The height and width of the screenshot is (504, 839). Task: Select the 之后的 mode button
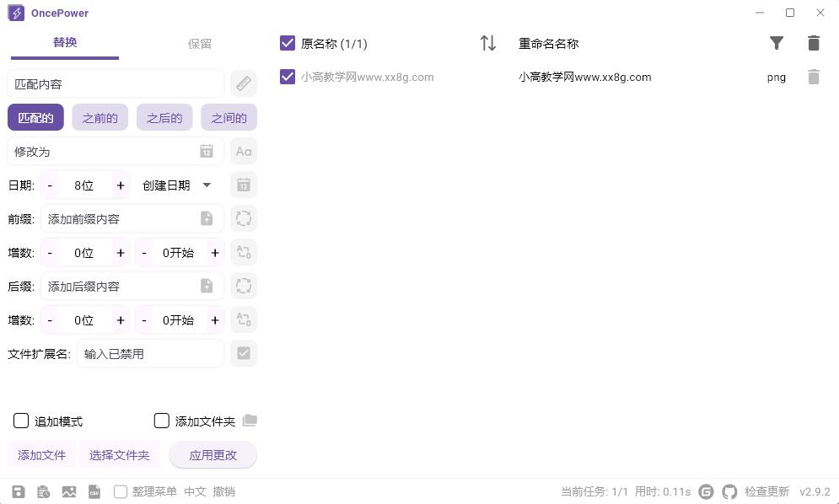[164, 117]
